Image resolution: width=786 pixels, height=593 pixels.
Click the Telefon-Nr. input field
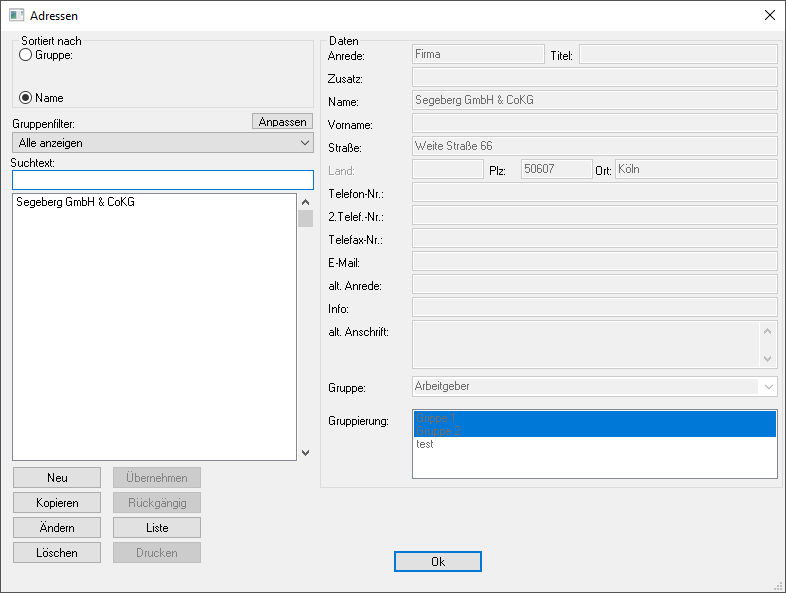(595, 192)
